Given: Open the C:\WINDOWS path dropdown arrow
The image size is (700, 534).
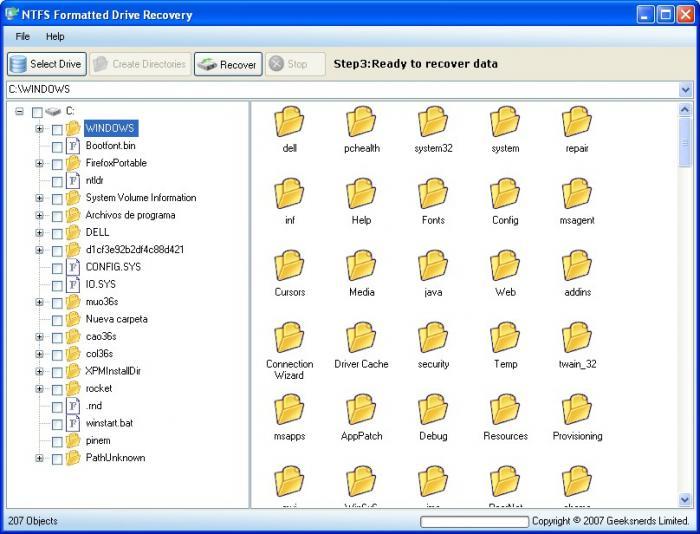Looking at the screenshot, I should pyautogui.click(x=686, y=90).
